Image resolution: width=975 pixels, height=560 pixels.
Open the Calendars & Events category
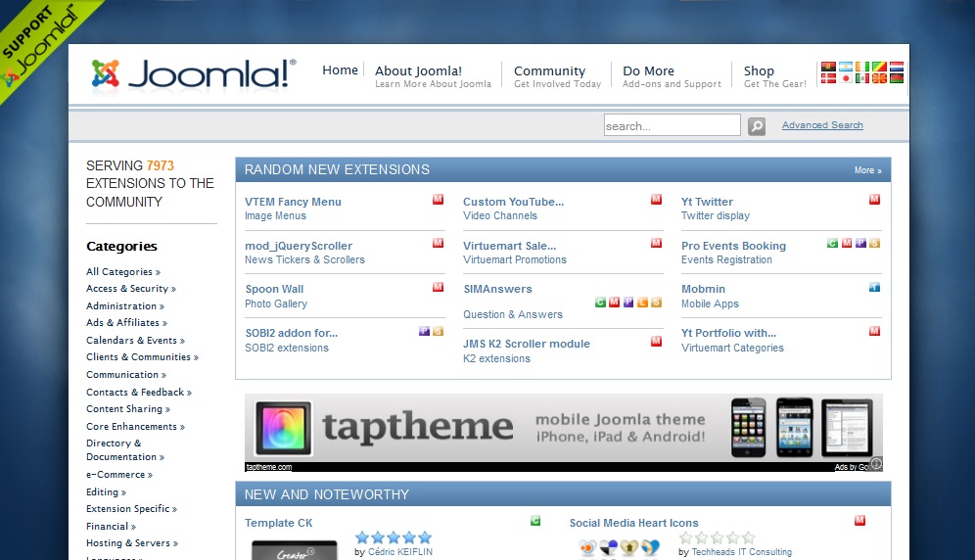[x=135, y=341]
